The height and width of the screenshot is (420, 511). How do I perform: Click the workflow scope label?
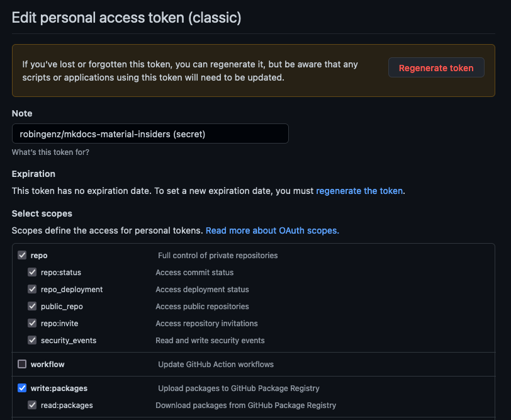[x=48, y=364]
